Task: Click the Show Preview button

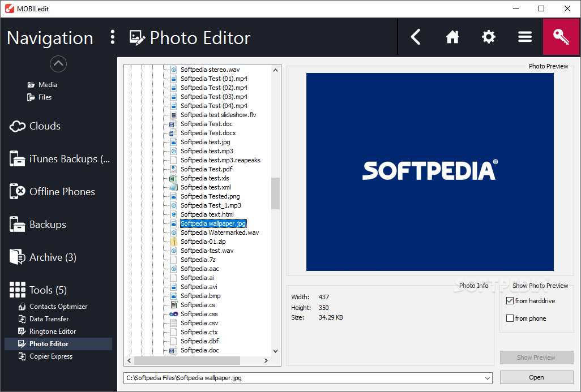Action: 536,357
